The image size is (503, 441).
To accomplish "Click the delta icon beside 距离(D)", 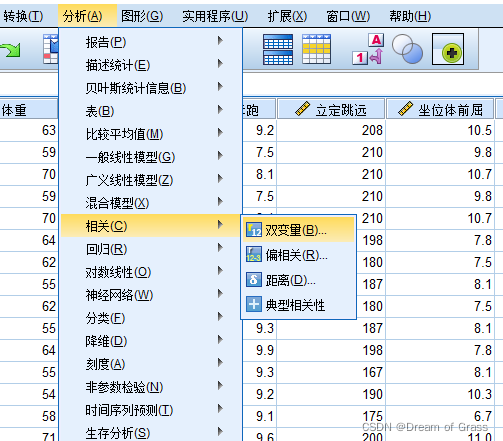I will [x=254, y=280].
